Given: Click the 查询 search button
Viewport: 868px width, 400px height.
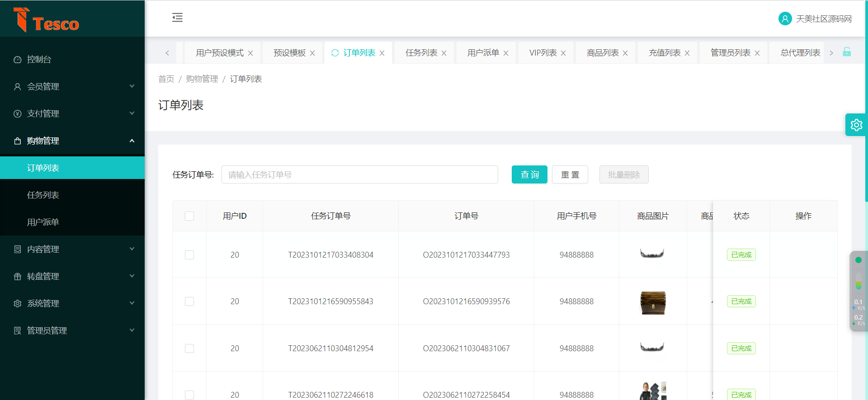Looking at the screenshot, I should [529, 174].
